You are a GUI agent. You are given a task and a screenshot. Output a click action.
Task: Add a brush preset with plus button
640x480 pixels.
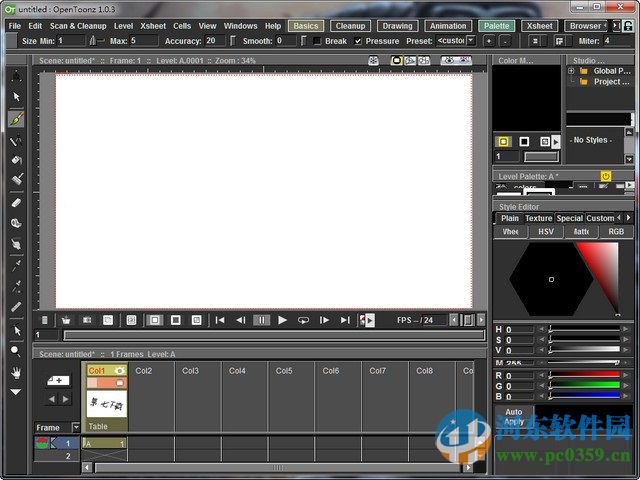point(489,41)
